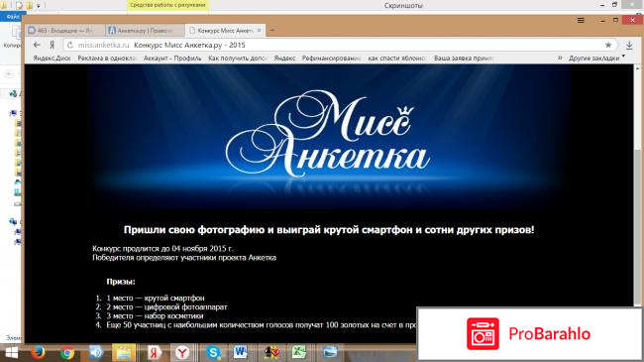Switch to the Анкетка.ру Правила tab
This screenshot has width=644, height=362.
pos(145,31)
